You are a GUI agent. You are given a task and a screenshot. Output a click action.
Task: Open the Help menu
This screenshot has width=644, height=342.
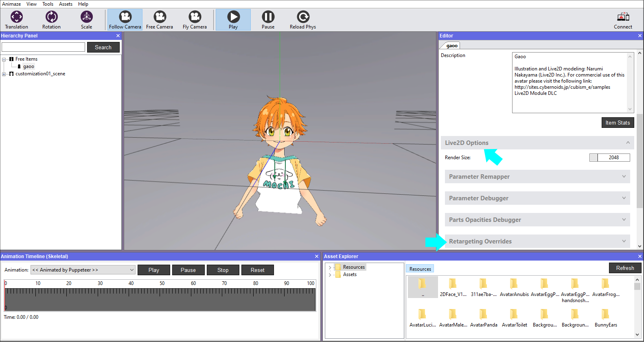click(83, 4)
